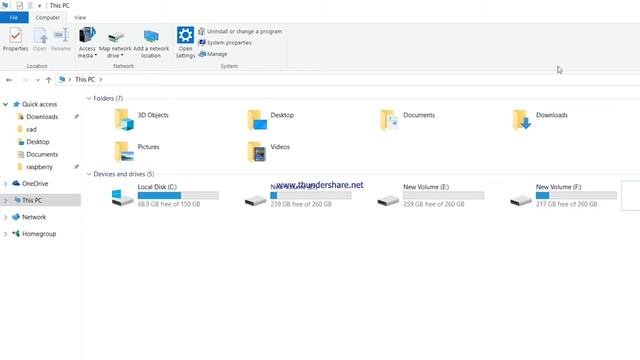Switch to the View ribbon tab
The image size is (640, 360).
coord(80,18)
